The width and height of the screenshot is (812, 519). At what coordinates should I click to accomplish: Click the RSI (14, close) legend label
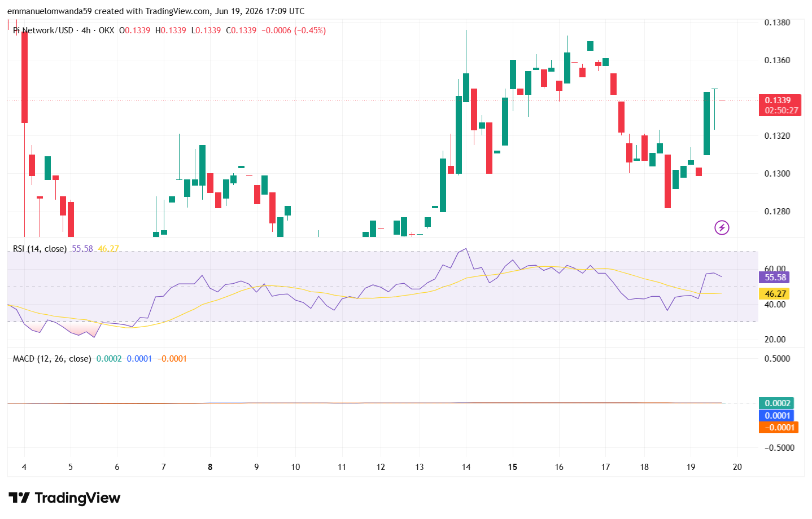click(40, 249)
